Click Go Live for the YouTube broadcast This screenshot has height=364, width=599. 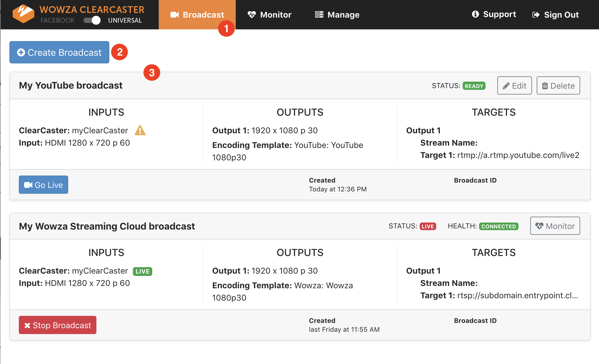(43, 185)
